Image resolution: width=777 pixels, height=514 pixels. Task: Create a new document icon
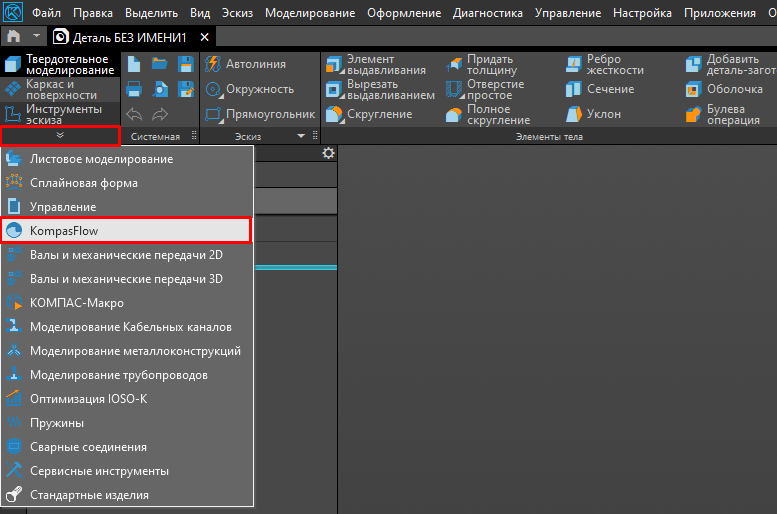(134, 64)
